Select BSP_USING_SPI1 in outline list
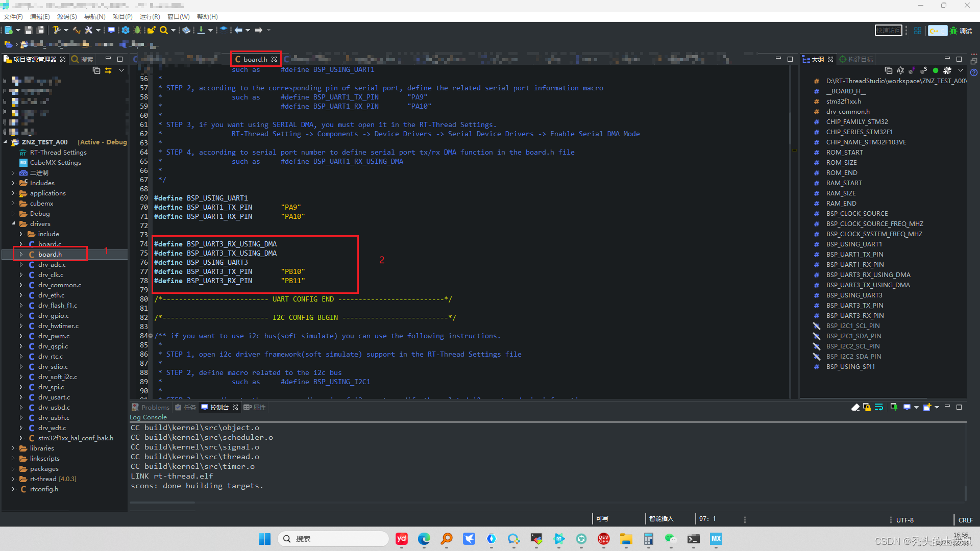 (x=850, y=366)
